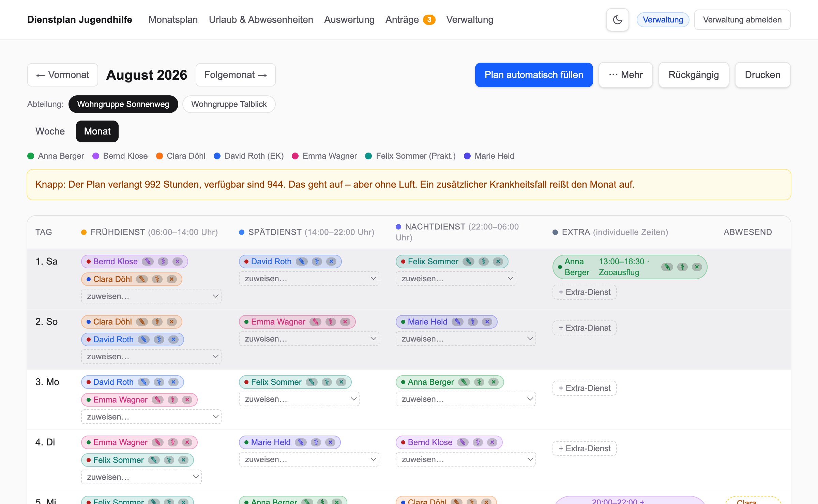The height and width of the screenshot is (504, 818).
Task: Select the Monat view toggle
Action: tap(97, 131)
